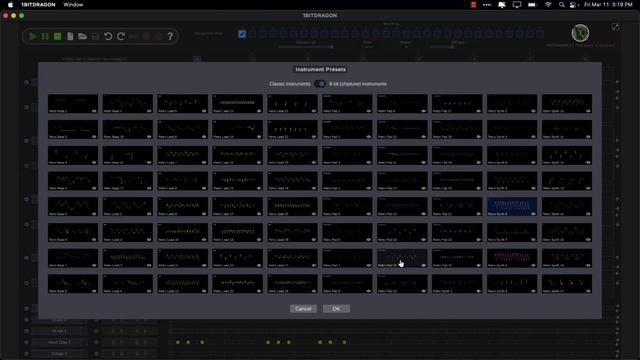The height and width of the screenshot is (360, 640).
Task: Pick the Retro Lead 1 preset
Action: click(x=128, y=207)
